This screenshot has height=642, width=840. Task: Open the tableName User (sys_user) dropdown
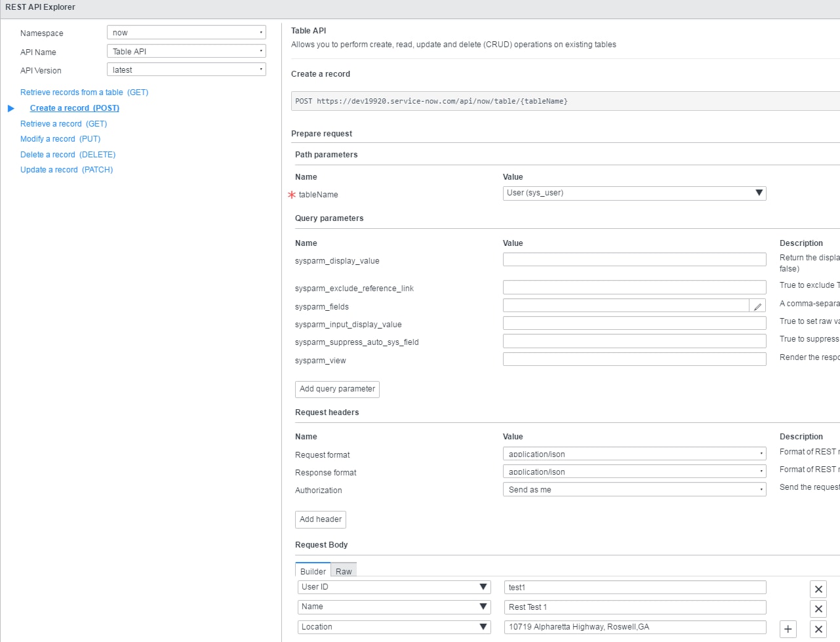tap(634, 193)
